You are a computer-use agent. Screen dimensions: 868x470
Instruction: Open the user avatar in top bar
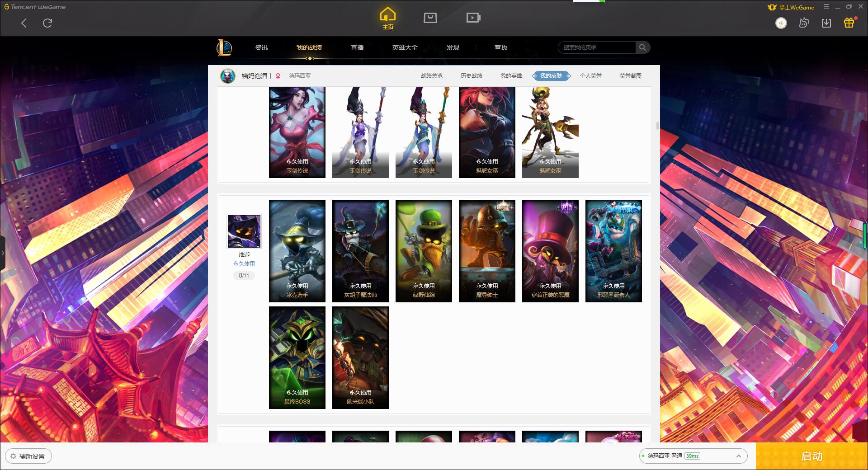(781, 23)
